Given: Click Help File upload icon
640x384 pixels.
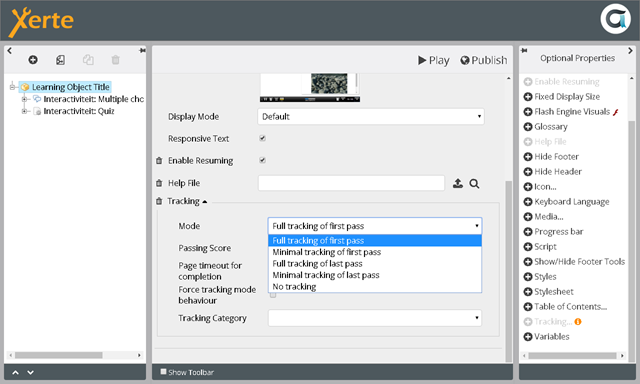Looking at the screenshot, I should [458, 184].
